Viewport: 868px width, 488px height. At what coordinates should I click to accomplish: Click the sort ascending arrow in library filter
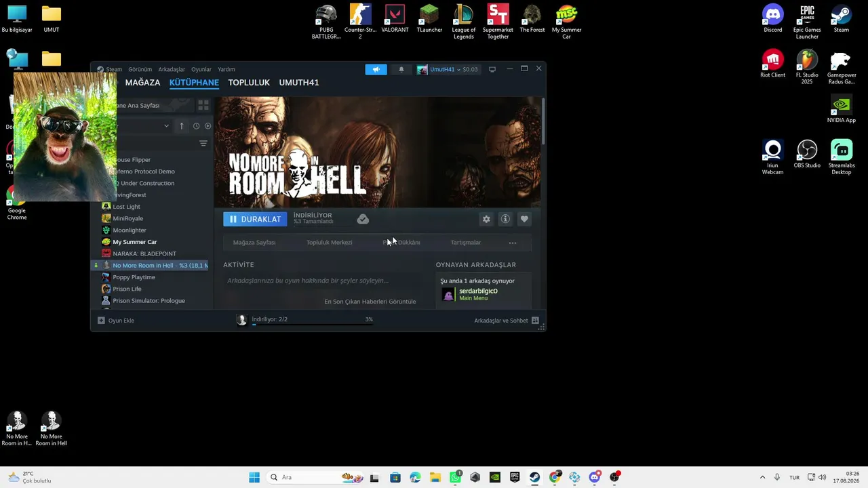tap(181, 126)
